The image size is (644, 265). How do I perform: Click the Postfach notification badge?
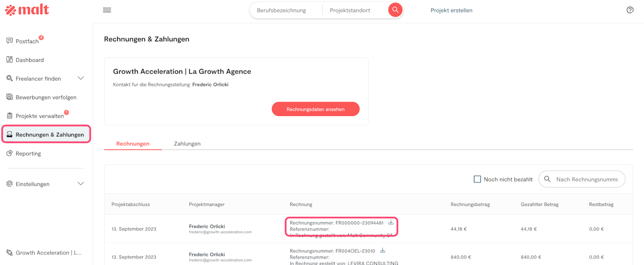[41, 38]
